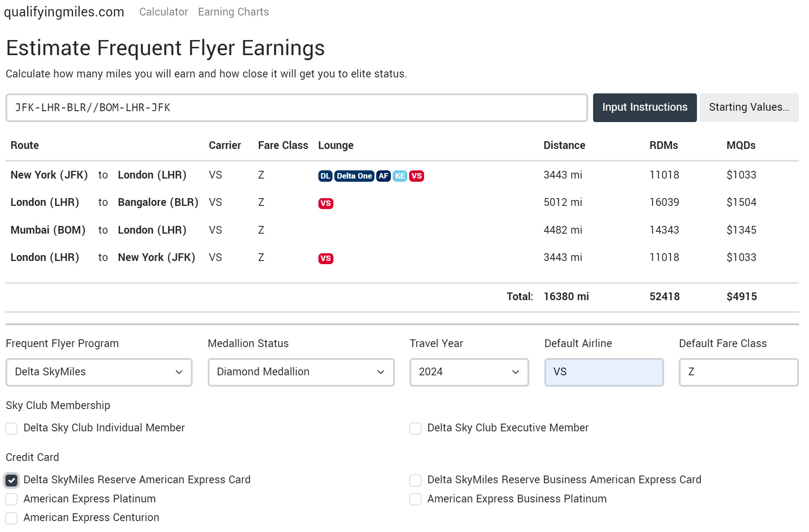Click Mumbai (BOM) origin cell
This screenshot has width=809, height=532.
pyautogui.click(x=48, y=230)
